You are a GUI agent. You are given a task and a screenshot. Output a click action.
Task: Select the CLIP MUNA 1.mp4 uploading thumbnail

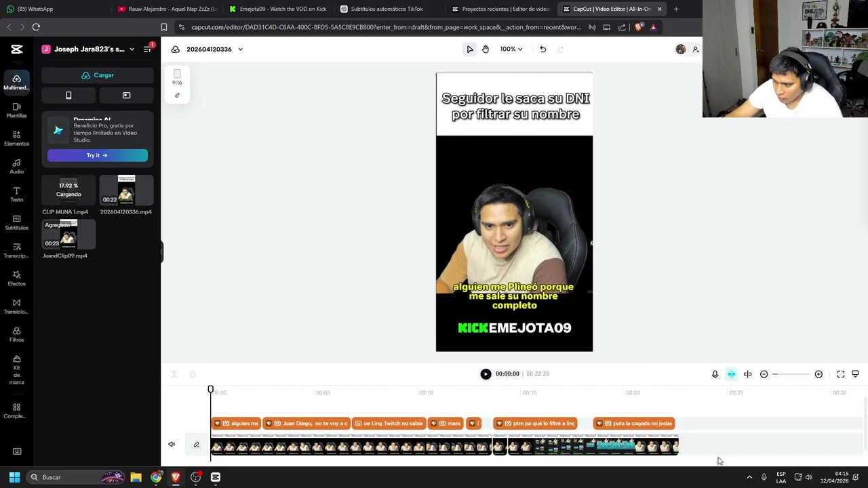[x=68, y=190]
